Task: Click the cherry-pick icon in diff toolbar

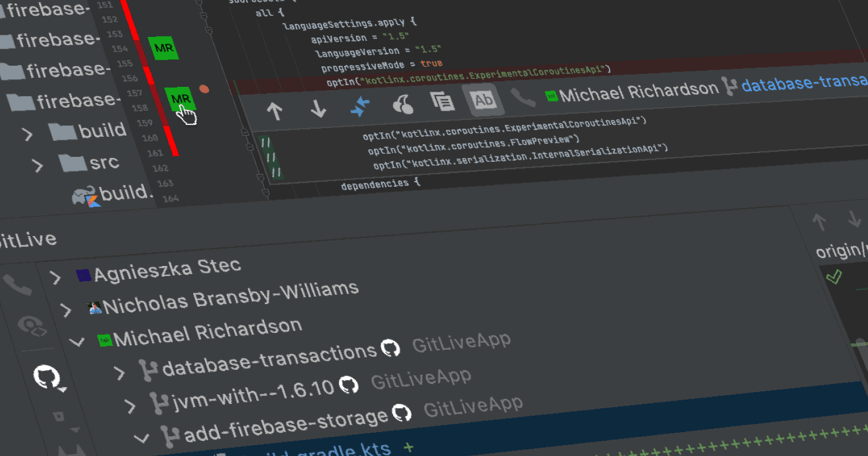Action: point(403,104)
